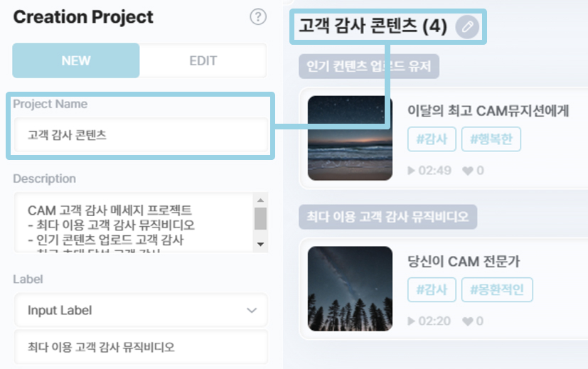Image resolution: width=588 pixels, height=369 pixels.
Task: Select the NEW tab
Action: (x=76, y=60)
